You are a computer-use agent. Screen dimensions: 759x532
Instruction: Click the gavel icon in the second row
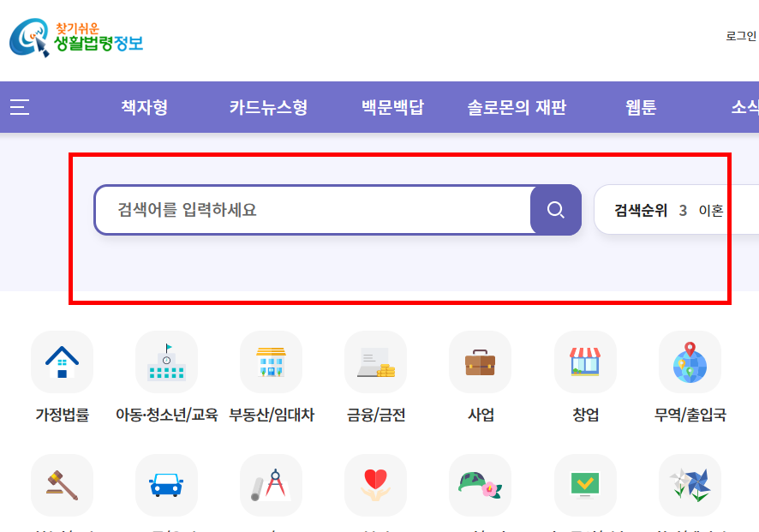[62, 484]
